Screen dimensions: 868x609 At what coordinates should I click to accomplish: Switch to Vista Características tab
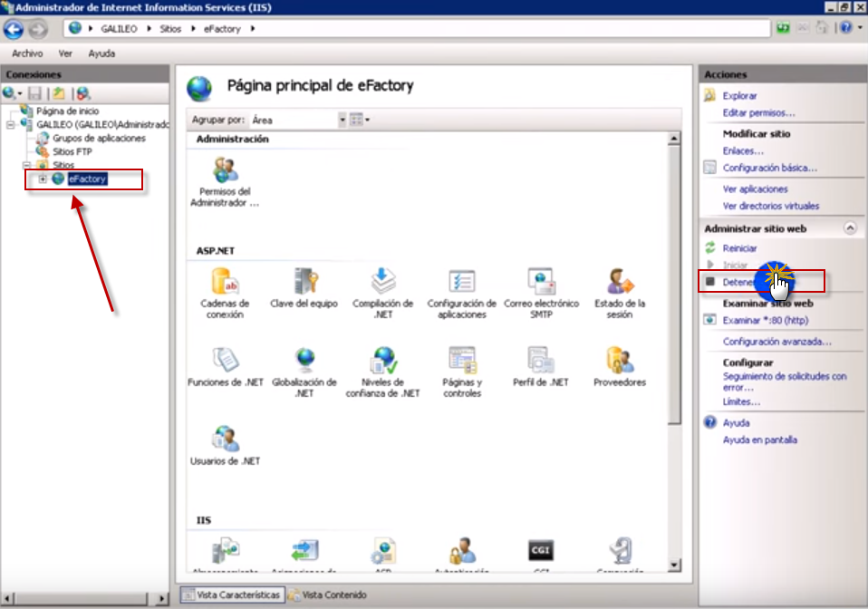[233, 594]
